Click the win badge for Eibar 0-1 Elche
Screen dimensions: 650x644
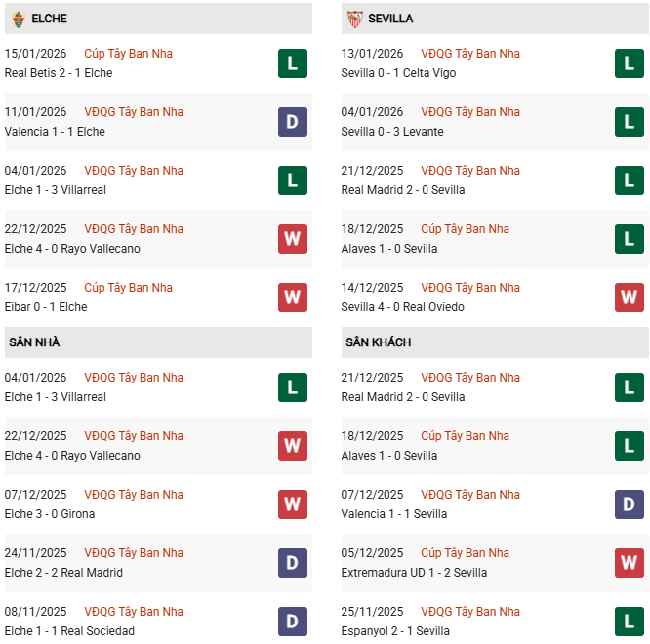point(293,298)
